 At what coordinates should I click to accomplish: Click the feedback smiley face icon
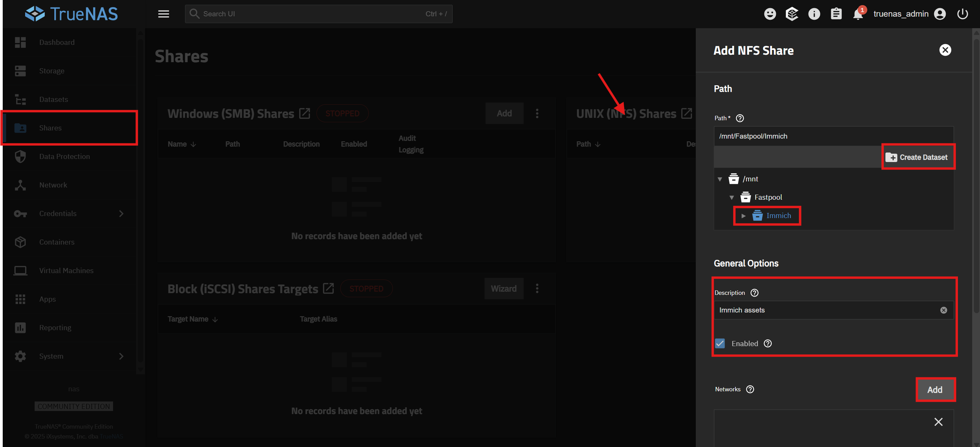point(769,14)
